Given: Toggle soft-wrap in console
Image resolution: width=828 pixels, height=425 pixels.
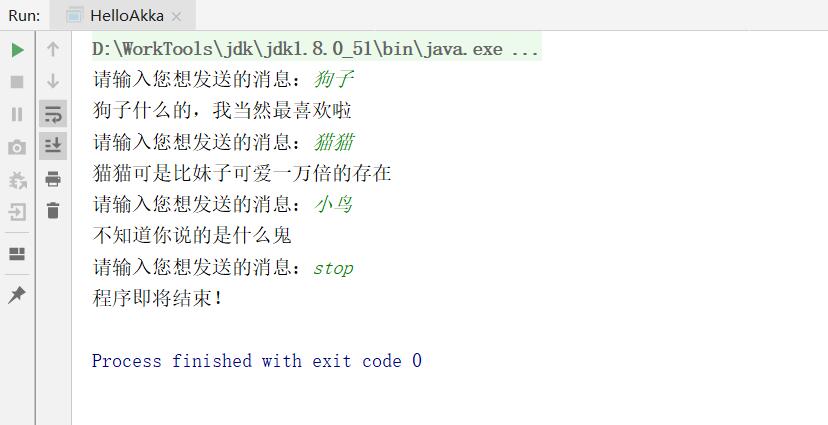Looking at the screenshot, I should [x=53, y=114].
